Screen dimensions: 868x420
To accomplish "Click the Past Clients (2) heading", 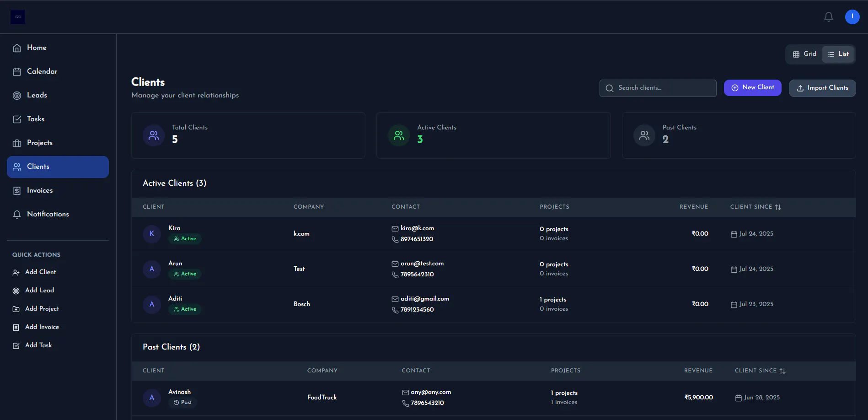I will (171, 347).
